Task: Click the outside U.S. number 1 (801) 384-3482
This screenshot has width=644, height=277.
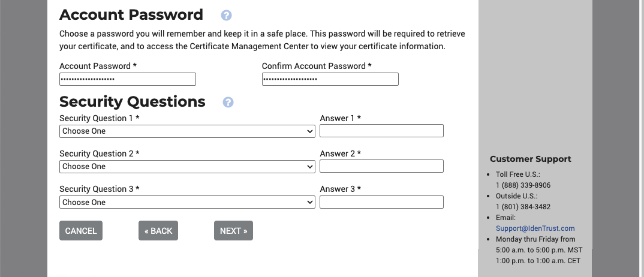Action: point(523,207)
